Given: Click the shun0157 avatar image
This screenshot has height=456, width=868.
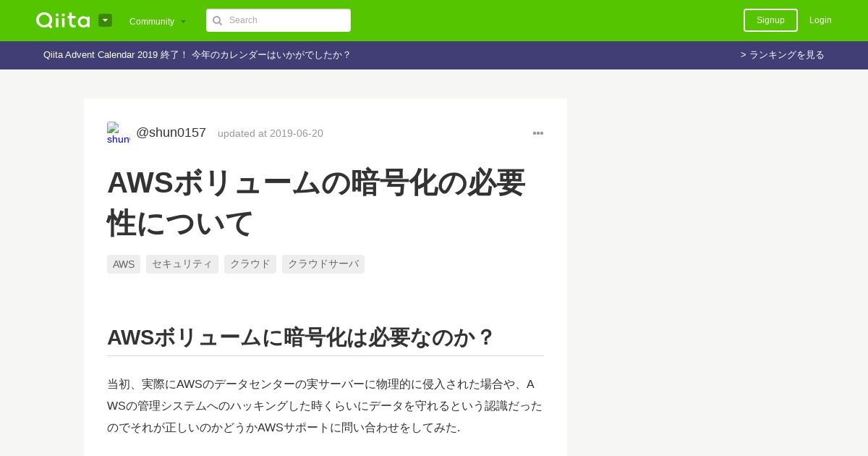Looking at the screenshot, I should pos(119,133).
